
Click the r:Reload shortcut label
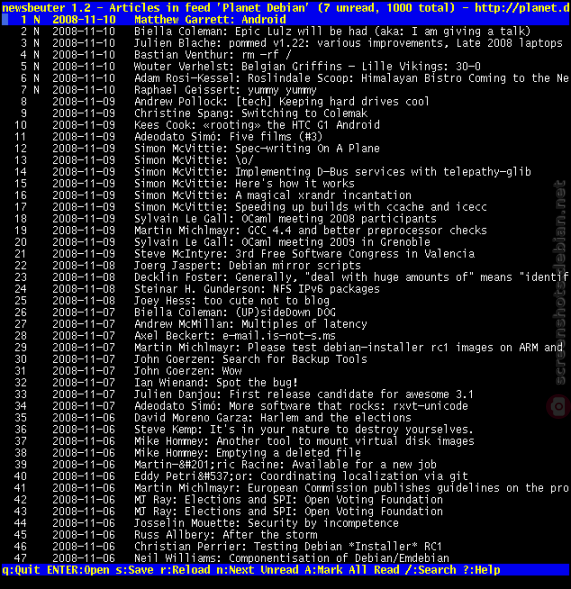coord(185,570)
